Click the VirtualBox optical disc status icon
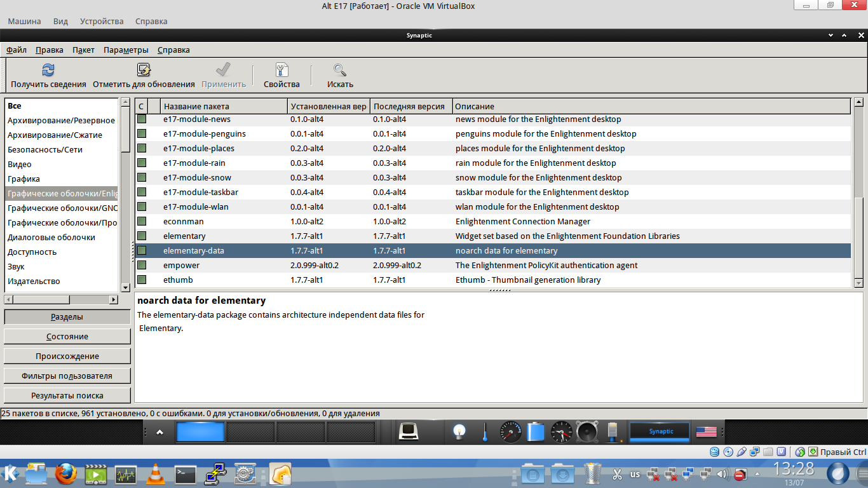This screenshot has width=868, height=488. (x=728, y=452)
